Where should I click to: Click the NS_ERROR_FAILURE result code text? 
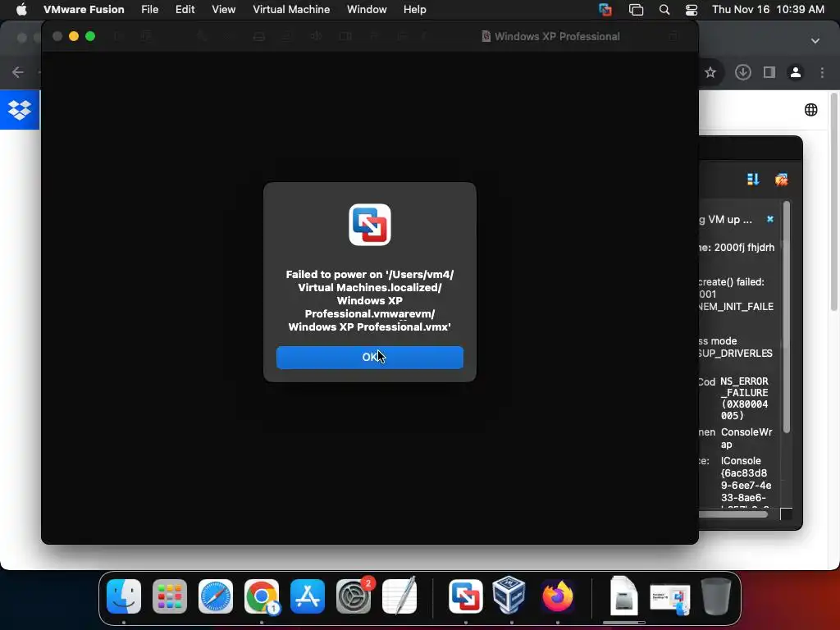click(744, 398)
